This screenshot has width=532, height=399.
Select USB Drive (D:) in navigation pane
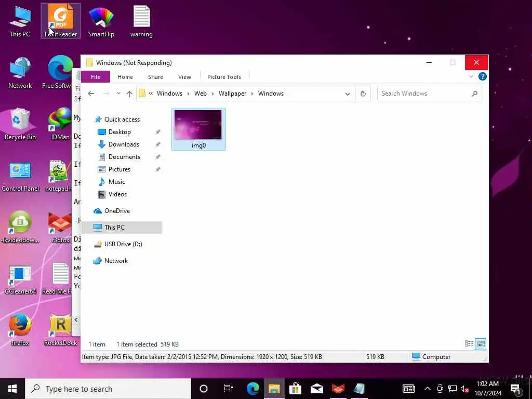(x=123, y=244)
